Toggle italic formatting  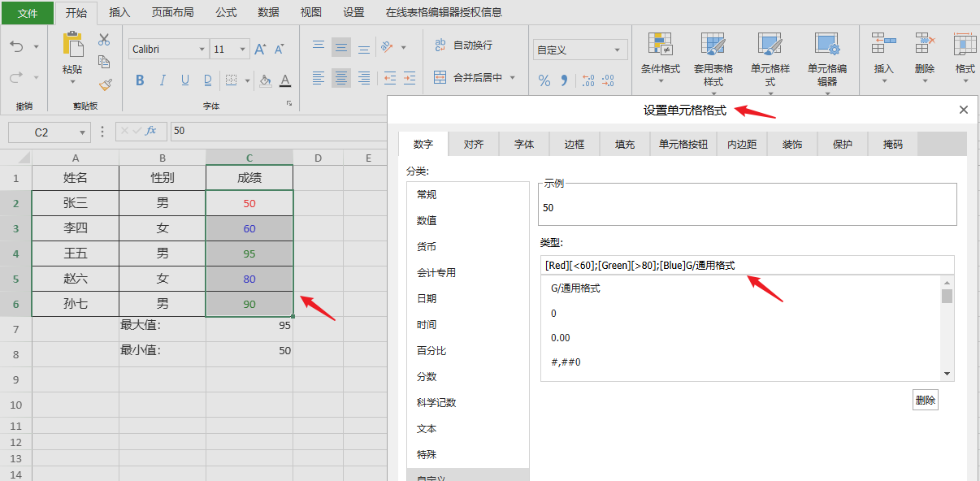coord(163,80)
